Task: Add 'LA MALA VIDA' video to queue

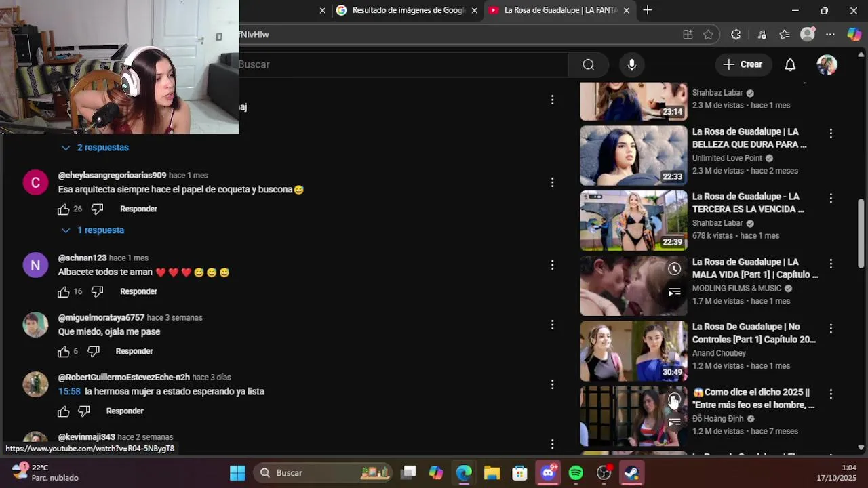Action: (x=674, y=292)
